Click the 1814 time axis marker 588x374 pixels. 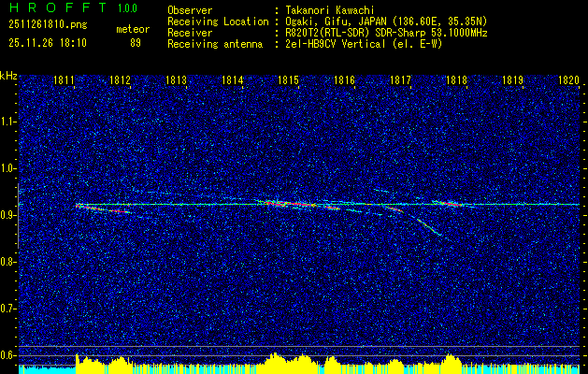point(232,79)
